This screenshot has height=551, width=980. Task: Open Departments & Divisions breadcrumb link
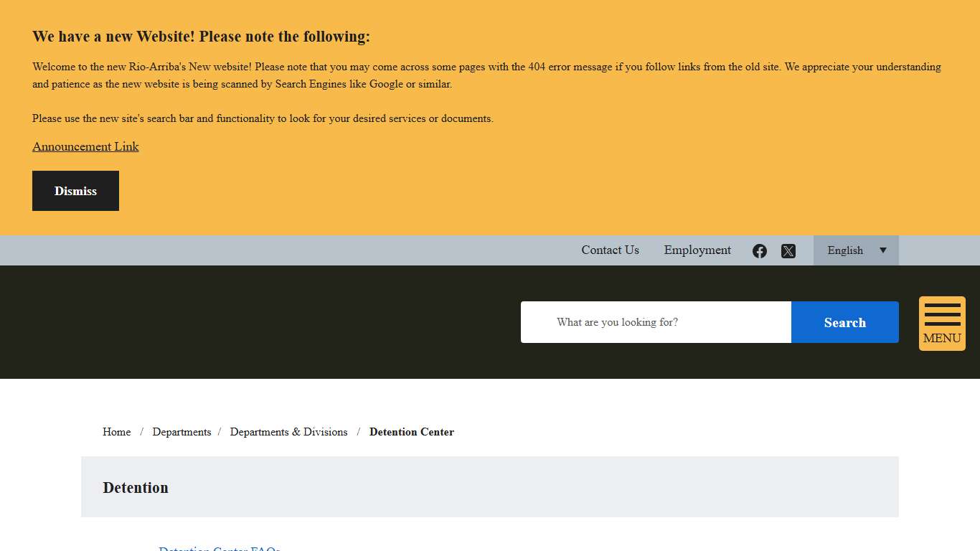point(288,432)
